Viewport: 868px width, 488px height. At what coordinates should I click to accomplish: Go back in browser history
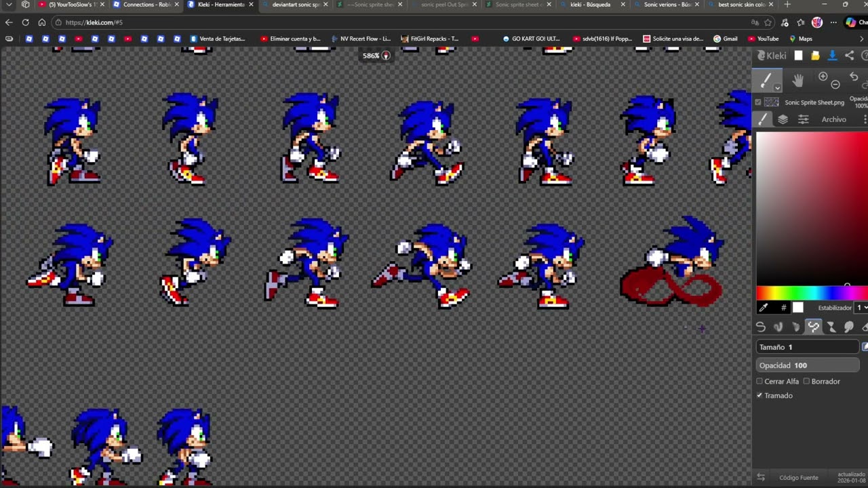click(x=9, y=22)
